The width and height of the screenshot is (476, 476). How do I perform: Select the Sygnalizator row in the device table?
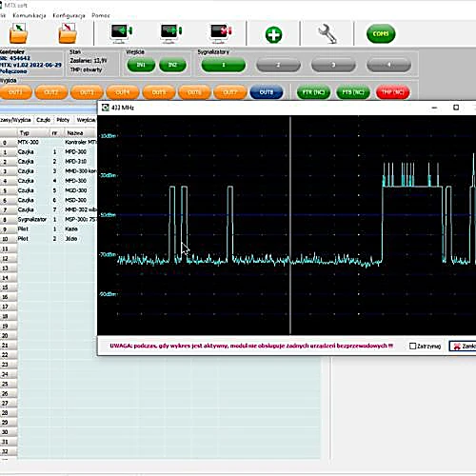pyautogui.click(x=49, y=219)
